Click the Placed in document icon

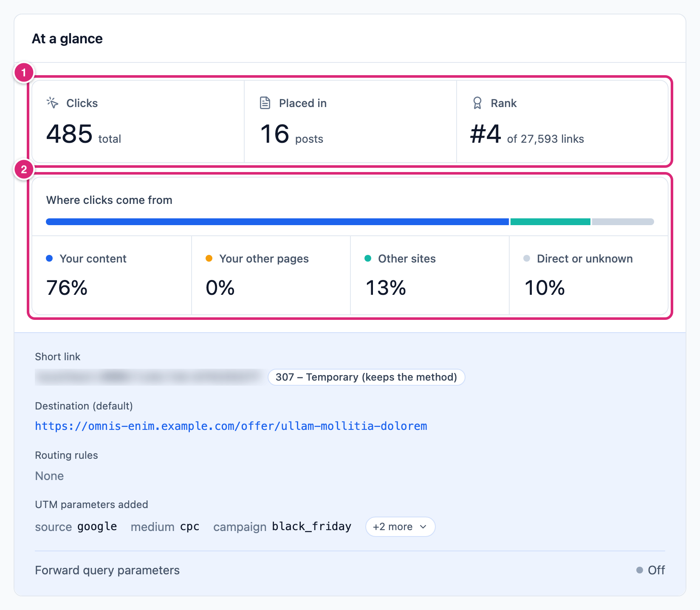click(x=265, y=103)
